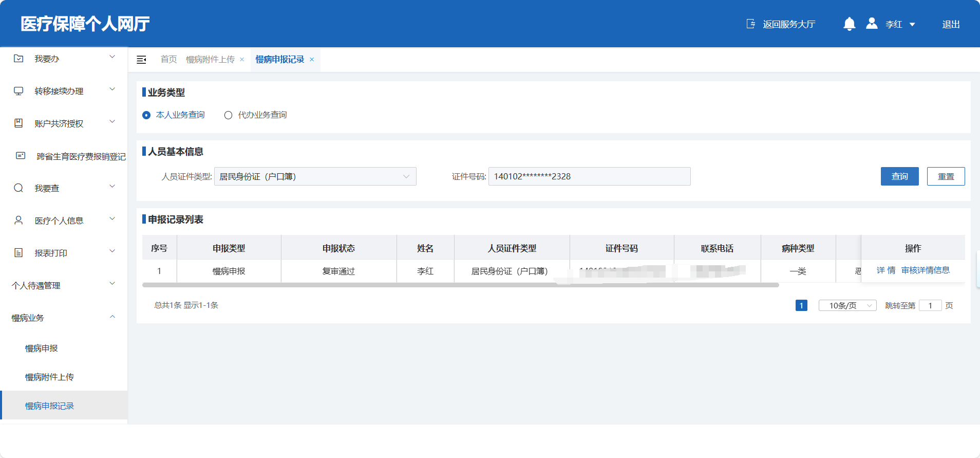Close the 慢病附件上传 tab
The image size is (980, 458).
[242, 60]
